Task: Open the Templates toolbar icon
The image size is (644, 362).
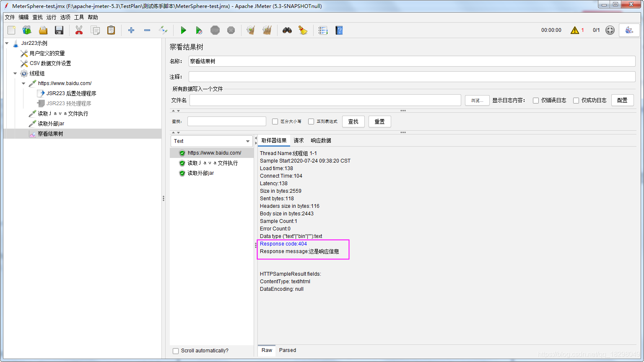Action: (x=27, y=30)
